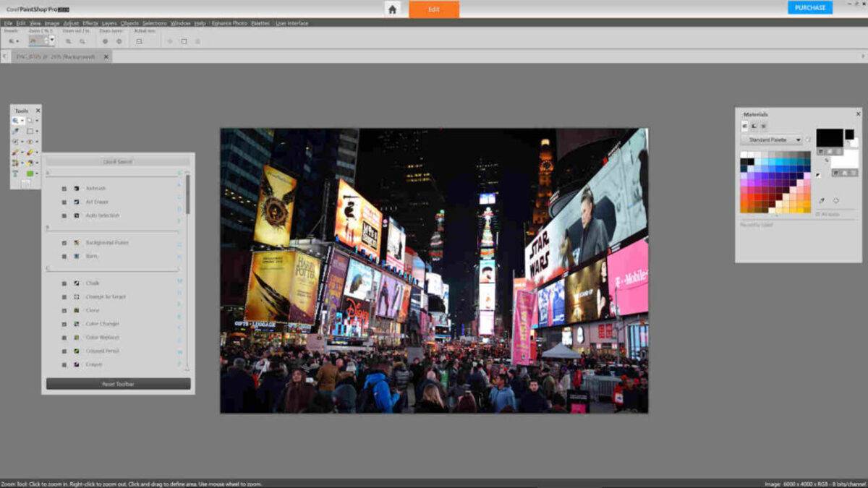This screenshot has width=868, height=488.
Task: Close the Tools palette
Action: click(38, 111)
